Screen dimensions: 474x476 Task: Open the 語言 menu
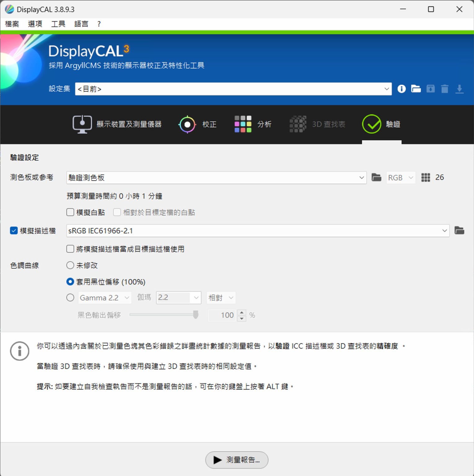tap(81, 24)
